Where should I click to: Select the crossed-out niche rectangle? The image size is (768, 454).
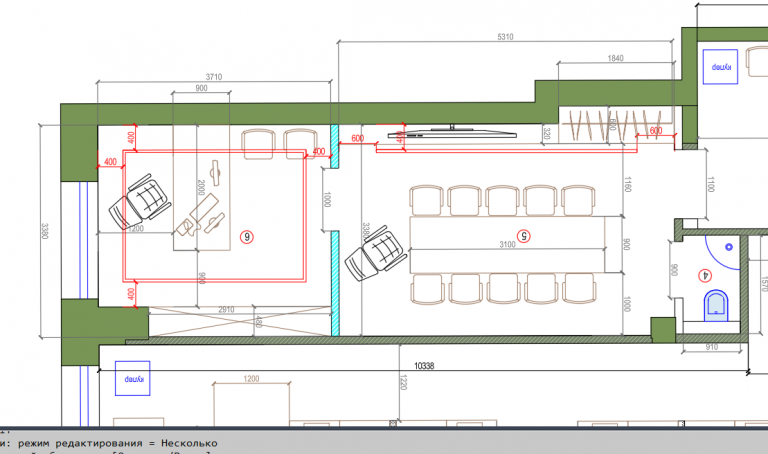click(240, 321)
